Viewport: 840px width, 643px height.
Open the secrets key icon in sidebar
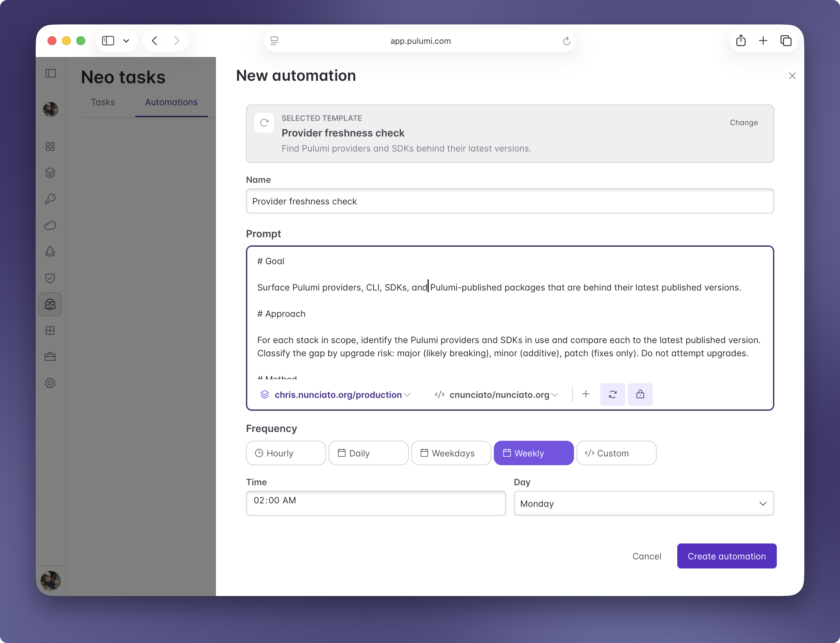50,199
